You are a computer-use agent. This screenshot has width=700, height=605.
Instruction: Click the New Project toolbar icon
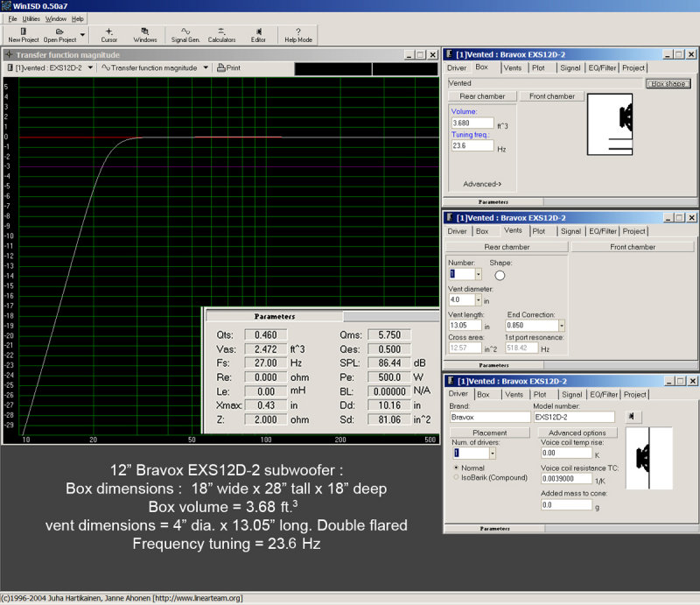24,35
